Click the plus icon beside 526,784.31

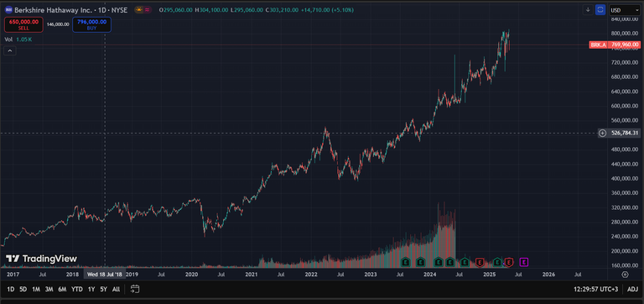(x=603, y=133)
